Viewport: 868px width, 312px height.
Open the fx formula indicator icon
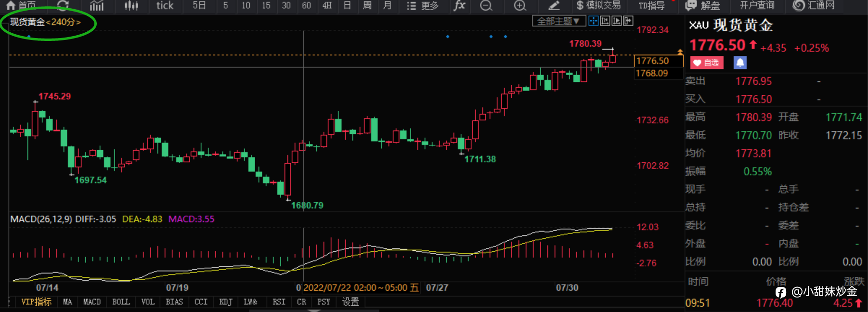pos(460,5)
